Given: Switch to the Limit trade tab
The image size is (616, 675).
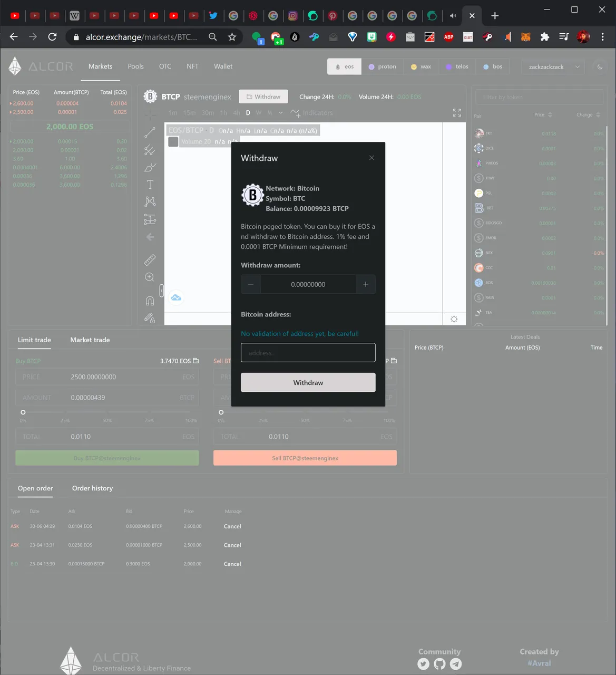Looking at the screenshot, I should point(34,340).
